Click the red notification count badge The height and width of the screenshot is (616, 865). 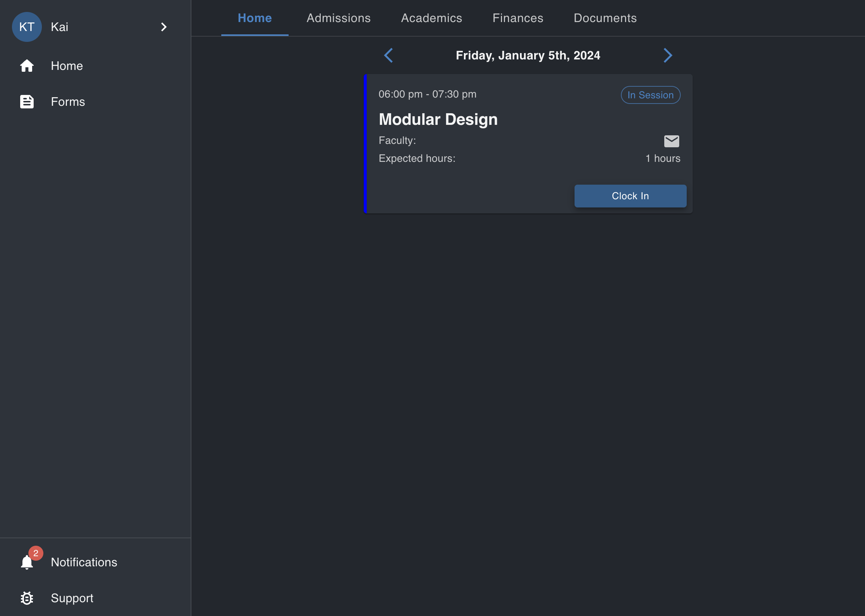(x=36, y=553)
